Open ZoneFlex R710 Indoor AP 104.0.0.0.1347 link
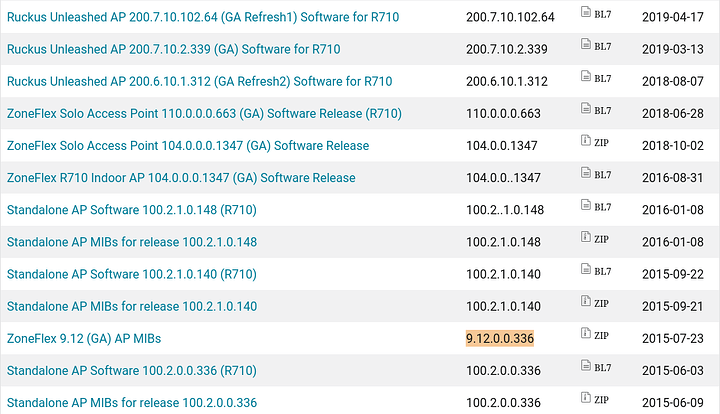Viewport: 720px width, 414px height. click(181, 178)
